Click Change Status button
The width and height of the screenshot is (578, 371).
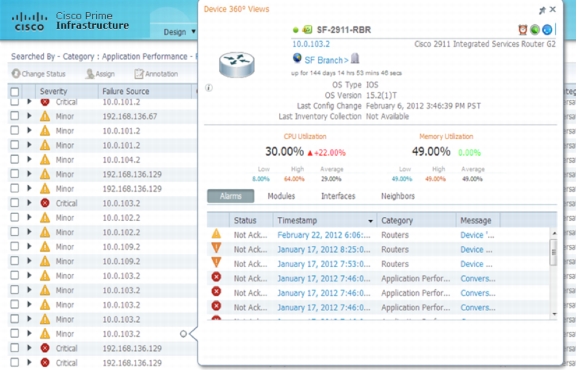(38, 74)
